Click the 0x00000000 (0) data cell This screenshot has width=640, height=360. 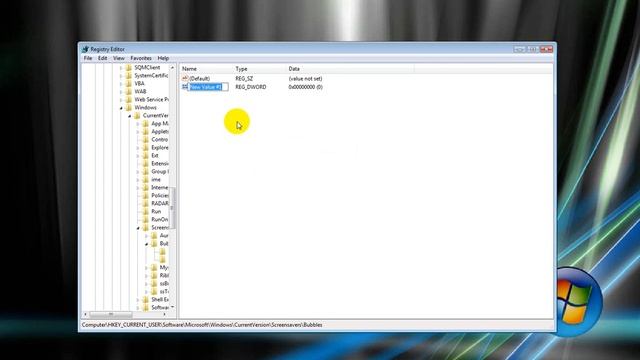305,87
